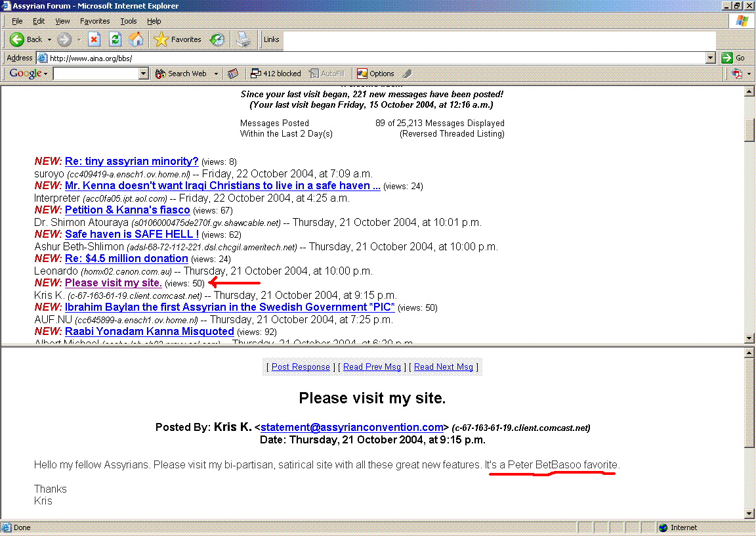Screen dimensions: 756x536
Task: Open Google logo dropdown arrow
Action: point(46,74)
